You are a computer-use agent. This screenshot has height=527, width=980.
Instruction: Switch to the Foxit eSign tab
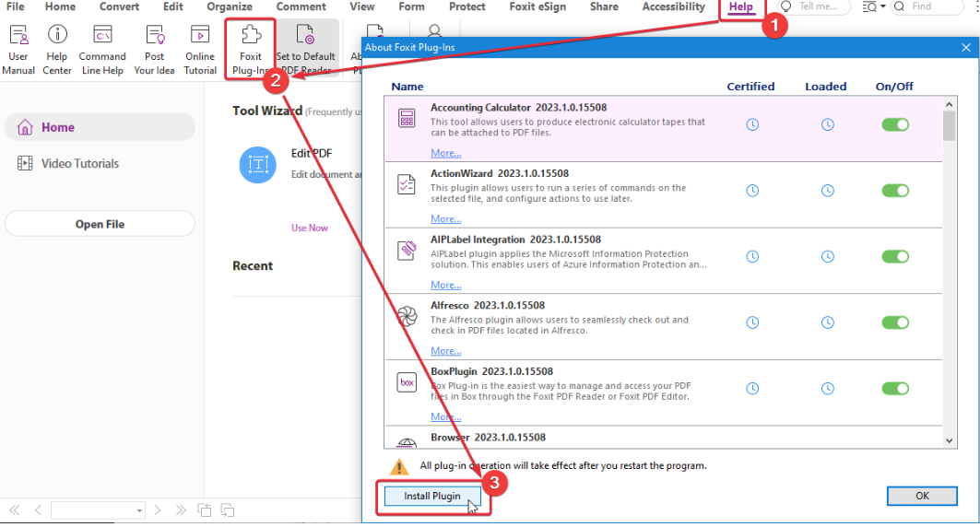[x=537, y=7]
